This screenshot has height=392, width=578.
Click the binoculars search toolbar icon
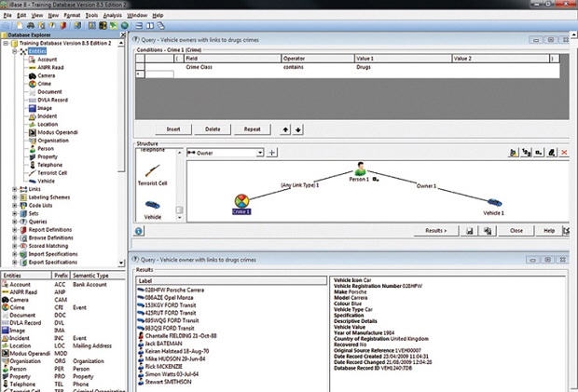[x=31, y=25]
